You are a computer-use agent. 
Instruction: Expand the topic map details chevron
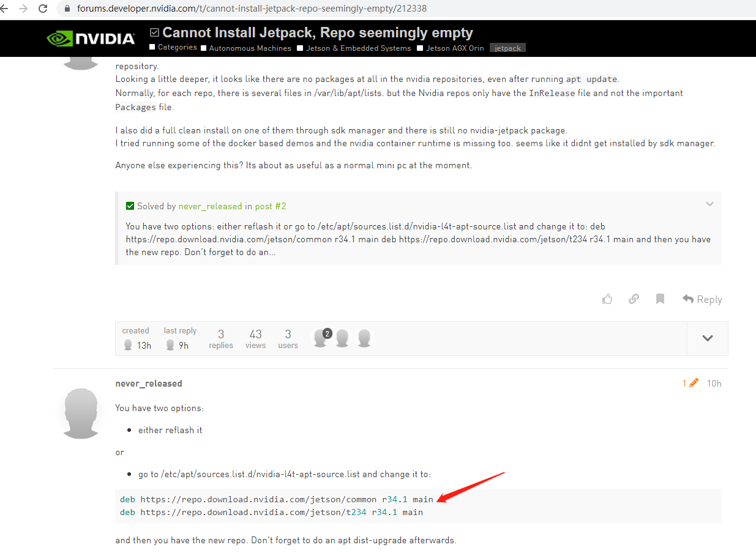click(x=708, y=338)
